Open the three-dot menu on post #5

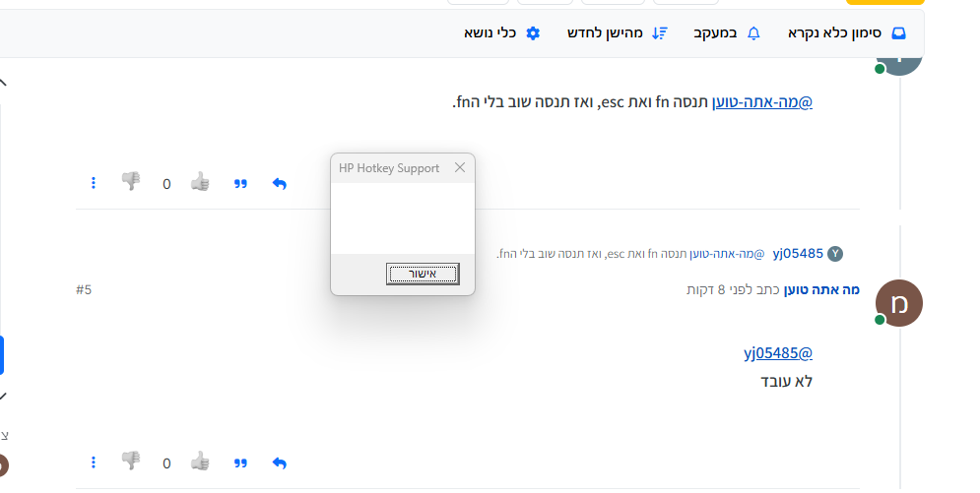[x=94, y=462]
